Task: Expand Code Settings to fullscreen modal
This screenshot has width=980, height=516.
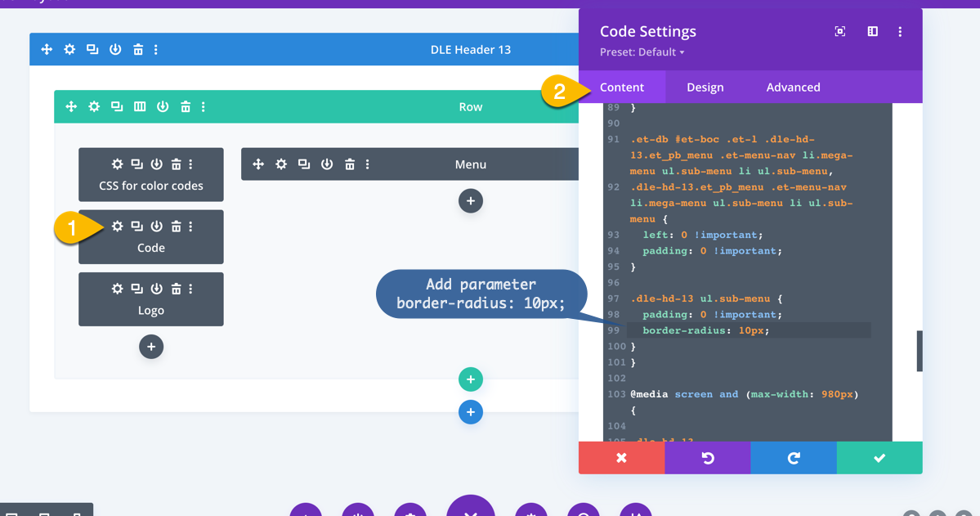Action: click(x=840, y=31)
